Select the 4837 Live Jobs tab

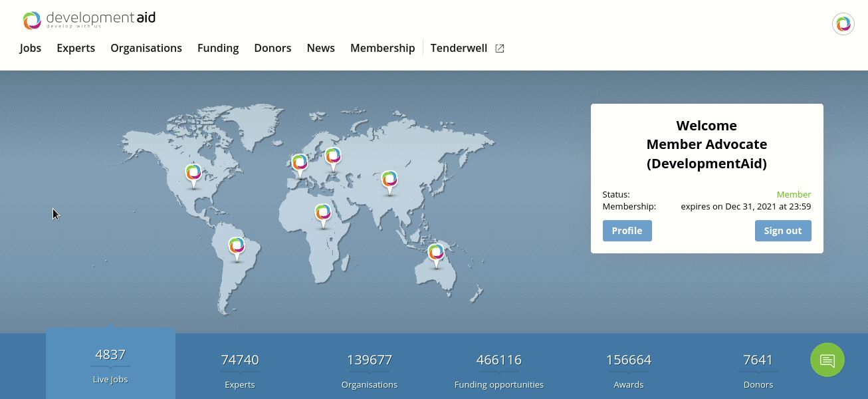110,364
